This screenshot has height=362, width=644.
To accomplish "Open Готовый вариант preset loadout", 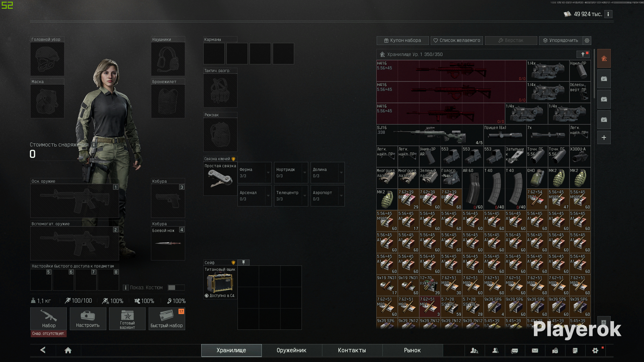I will pos(127,319).
